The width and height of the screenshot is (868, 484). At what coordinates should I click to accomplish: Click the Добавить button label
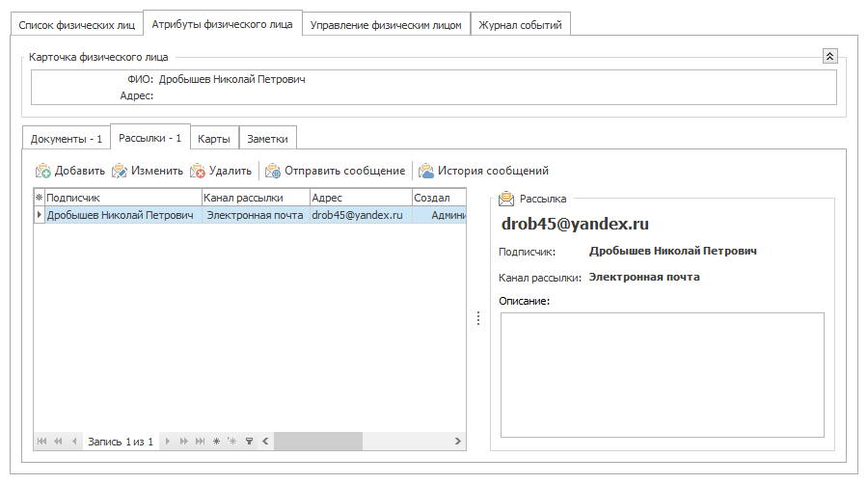coord(80,171)
